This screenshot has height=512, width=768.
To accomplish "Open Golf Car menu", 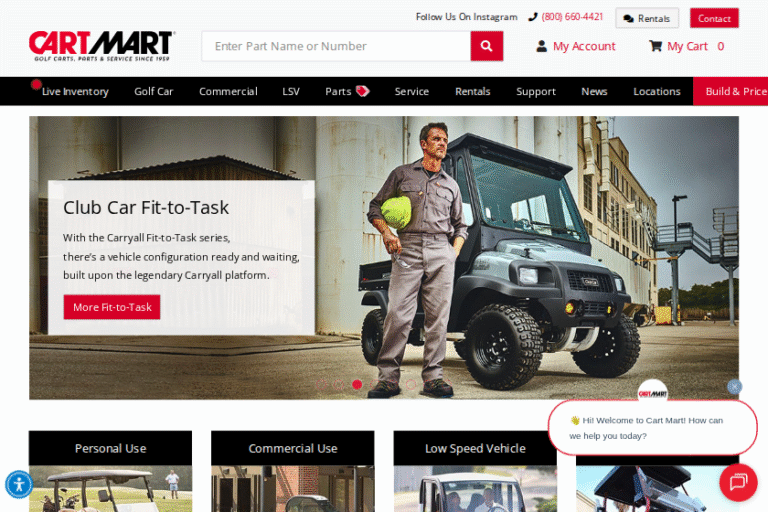I will coord(153,92).
